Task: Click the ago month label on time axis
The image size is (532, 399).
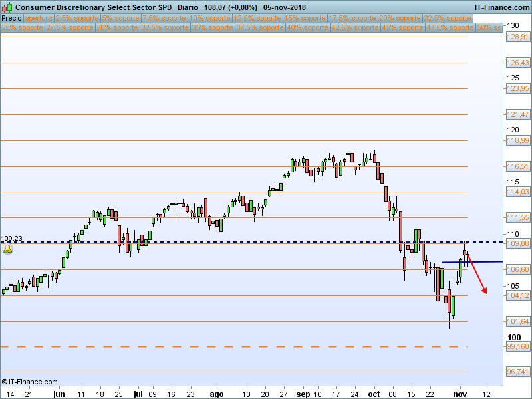Action: pos(217,394)
